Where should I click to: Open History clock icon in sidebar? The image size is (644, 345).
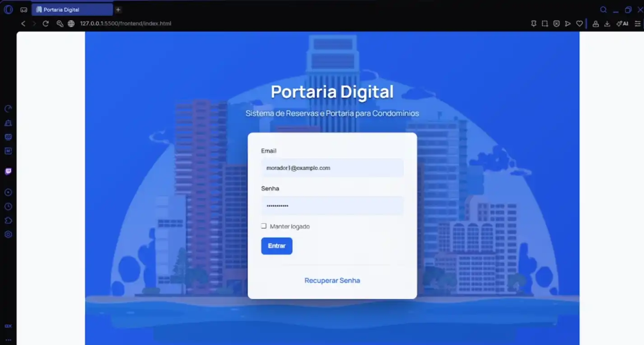pyautogui.click(x=8, y=207)
